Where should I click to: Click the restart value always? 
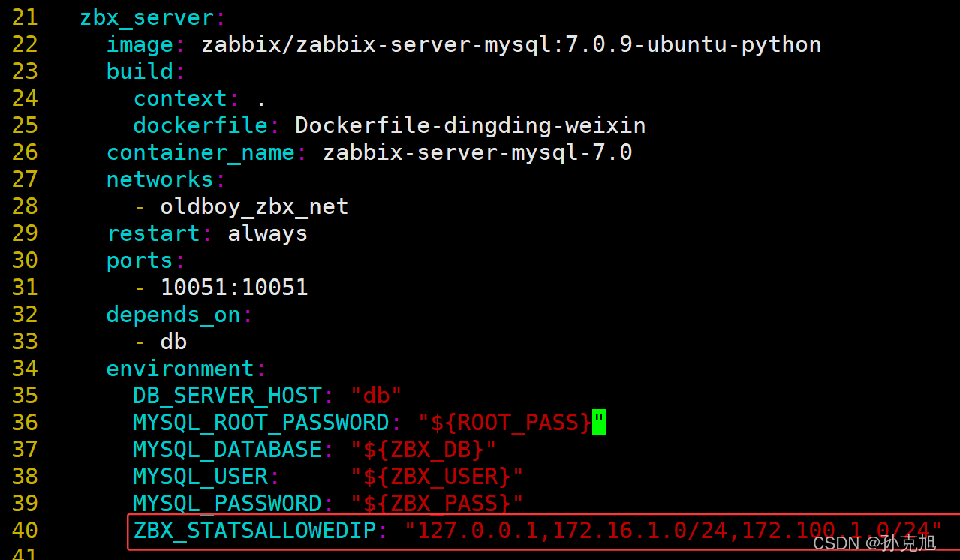[268, 233]
